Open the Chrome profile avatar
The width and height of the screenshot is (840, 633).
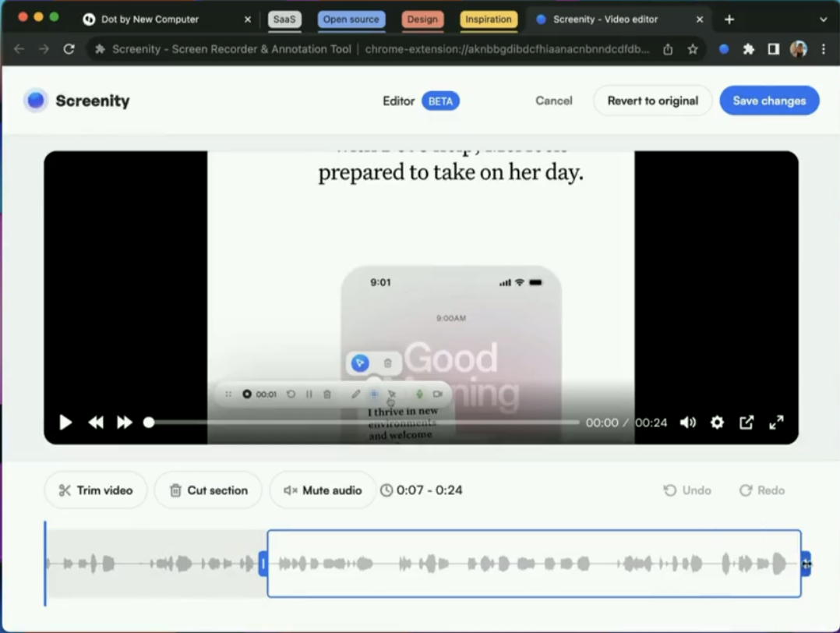[798, 49]
